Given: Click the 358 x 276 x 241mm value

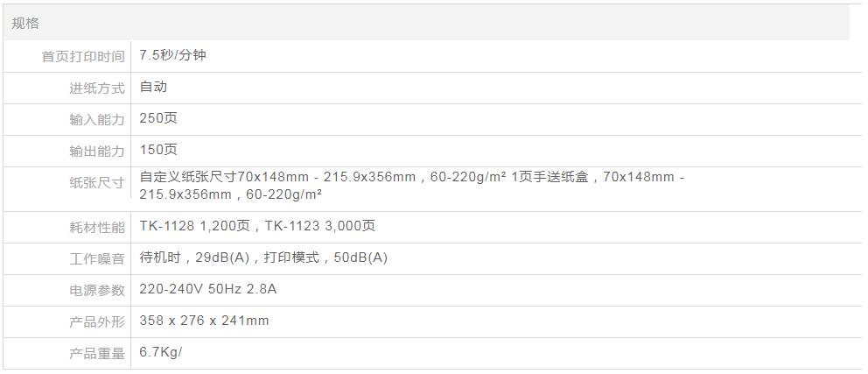Looking at the screenshot, I should pyautogui.click(x=204, y=321).
